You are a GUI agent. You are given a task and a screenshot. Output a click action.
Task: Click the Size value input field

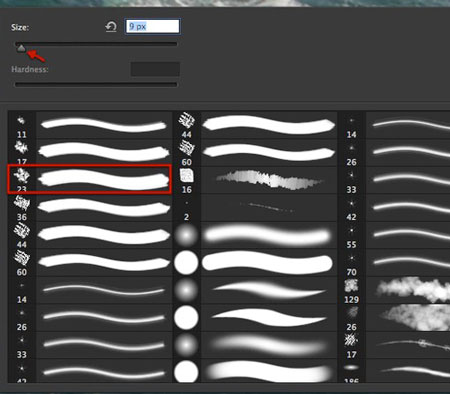coord(152,26)
